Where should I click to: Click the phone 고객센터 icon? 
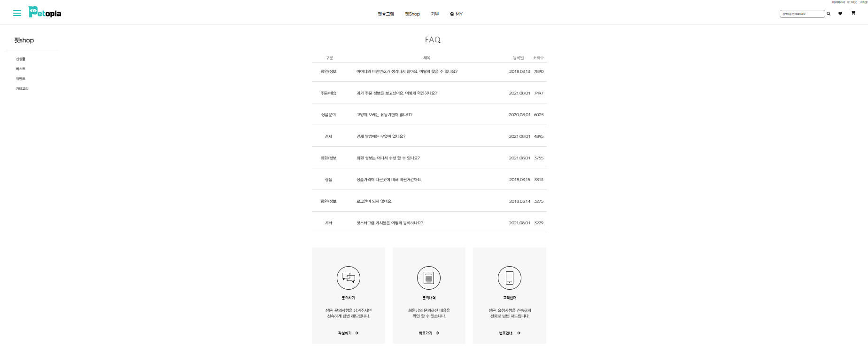510,278
